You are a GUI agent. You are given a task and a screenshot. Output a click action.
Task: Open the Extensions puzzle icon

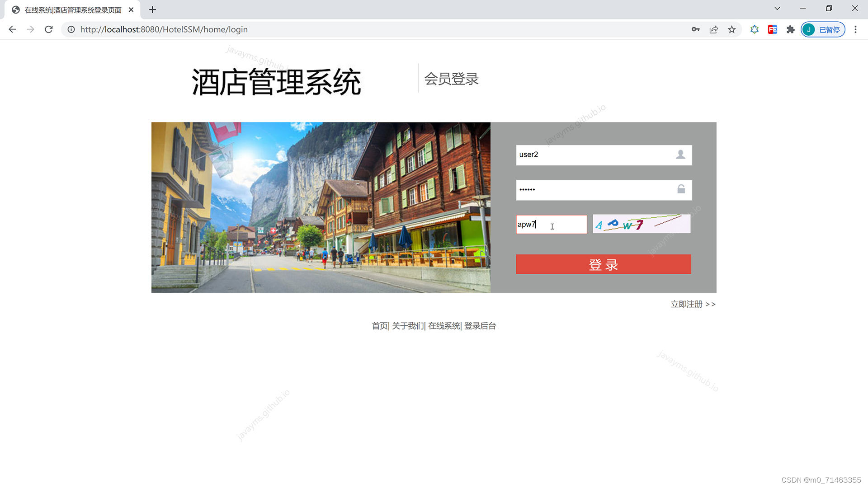tap(790, 29)
